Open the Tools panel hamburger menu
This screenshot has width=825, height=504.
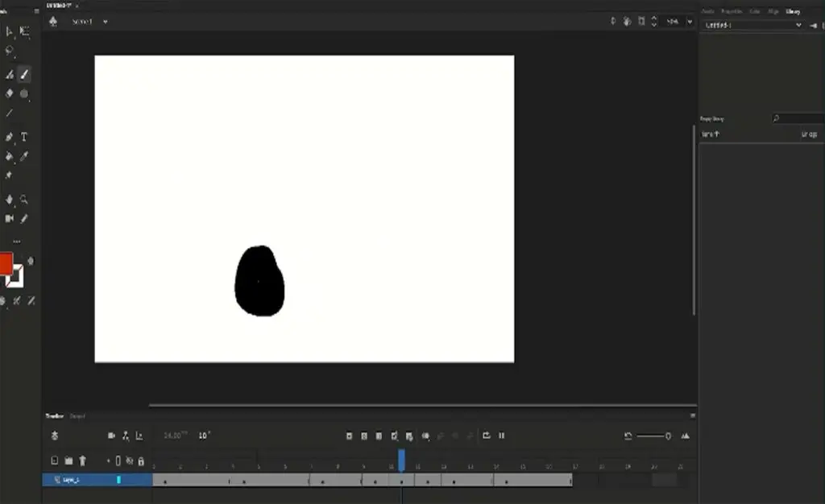click(36, 11)
